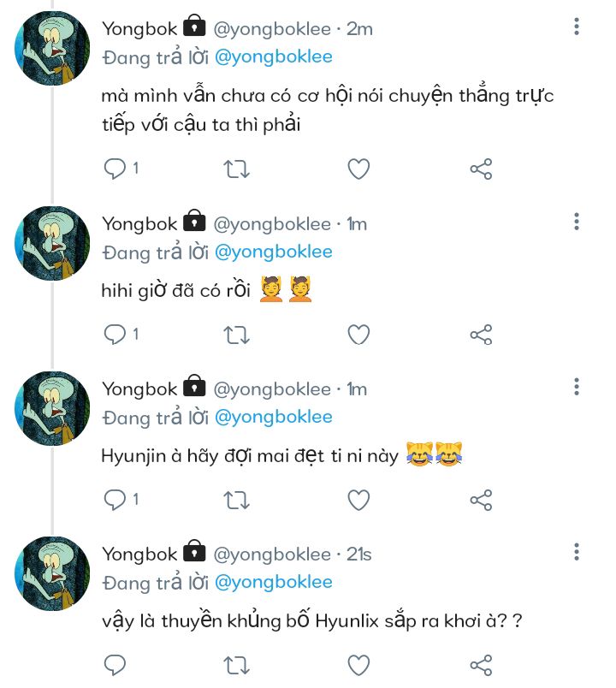This screenshot has height=688, width=616.
Task: Reply to the 'hihi giờ đã có rồi' tweet
Action: tap(115, 335)
